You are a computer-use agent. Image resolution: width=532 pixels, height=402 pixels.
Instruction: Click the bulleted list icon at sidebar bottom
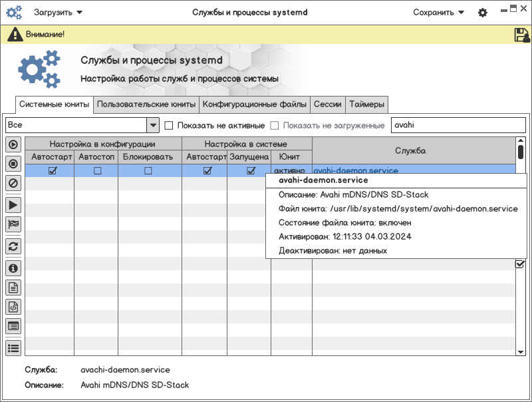coord(13,347)
